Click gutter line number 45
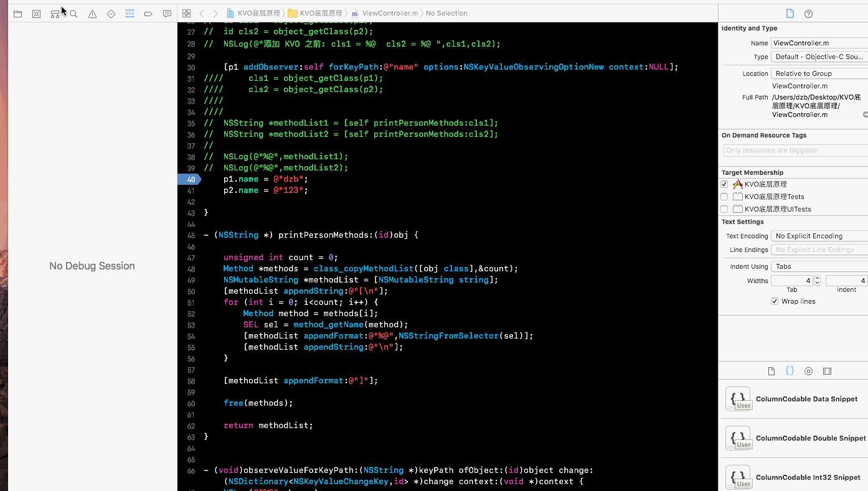 click(191, 235)
